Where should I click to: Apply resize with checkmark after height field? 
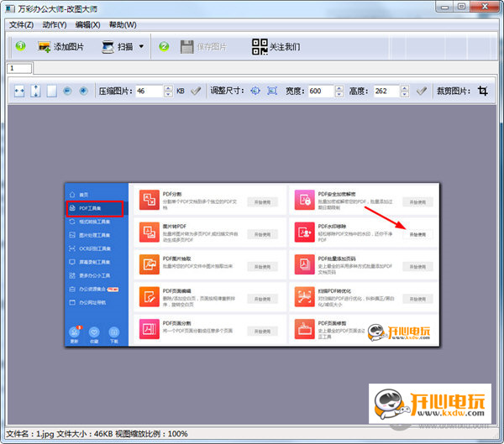tap(422, 91)
